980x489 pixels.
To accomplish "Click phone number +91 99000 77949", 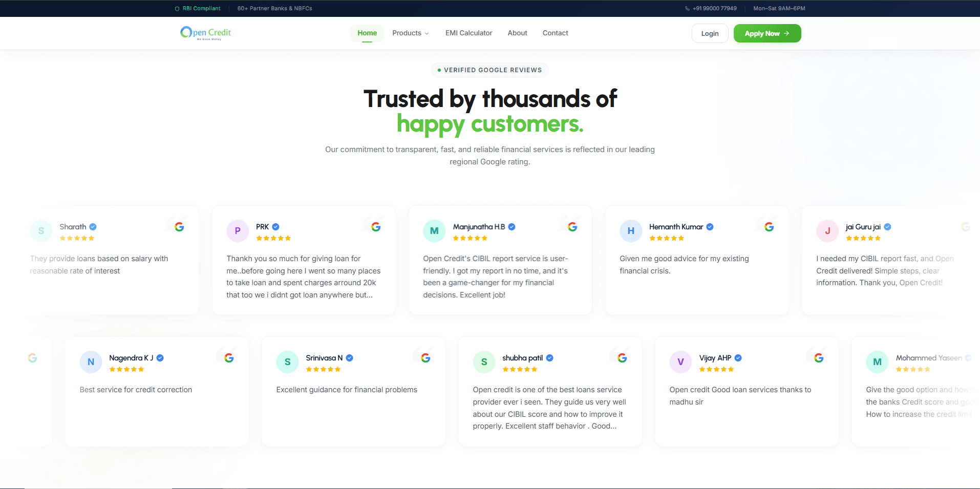I will coord(714,9).
